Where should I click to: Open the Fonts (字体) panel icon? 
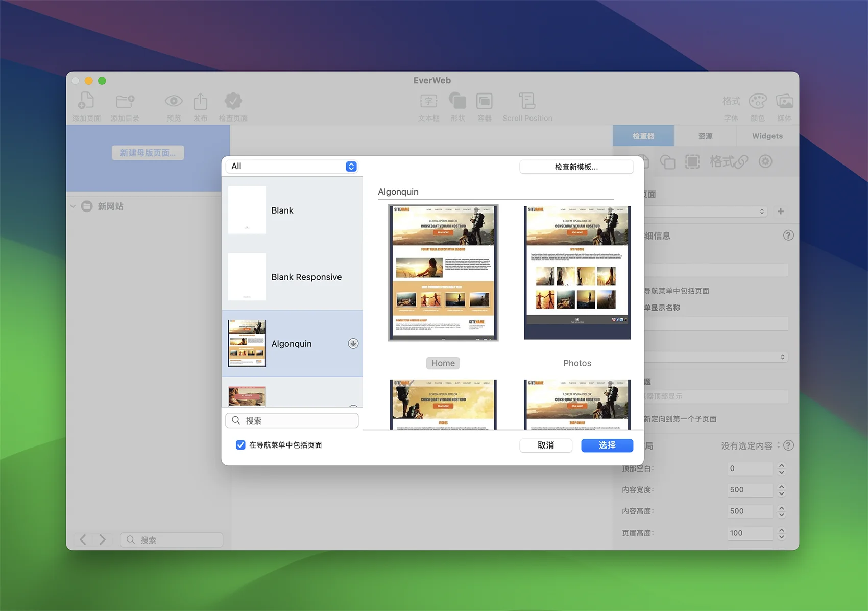pyautogui.click(x=731, y=101)
